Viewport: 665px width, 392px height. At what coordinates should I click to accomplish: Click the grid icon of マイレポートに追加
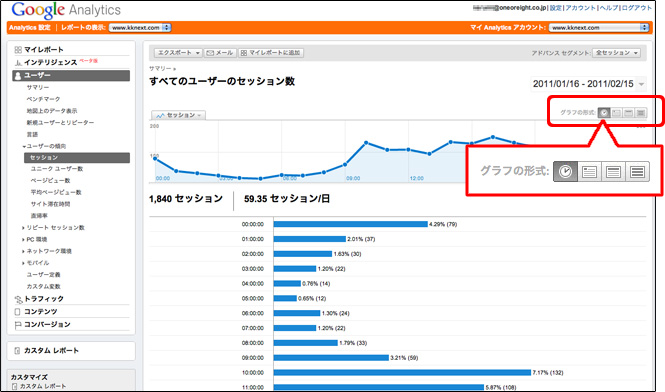243,53
